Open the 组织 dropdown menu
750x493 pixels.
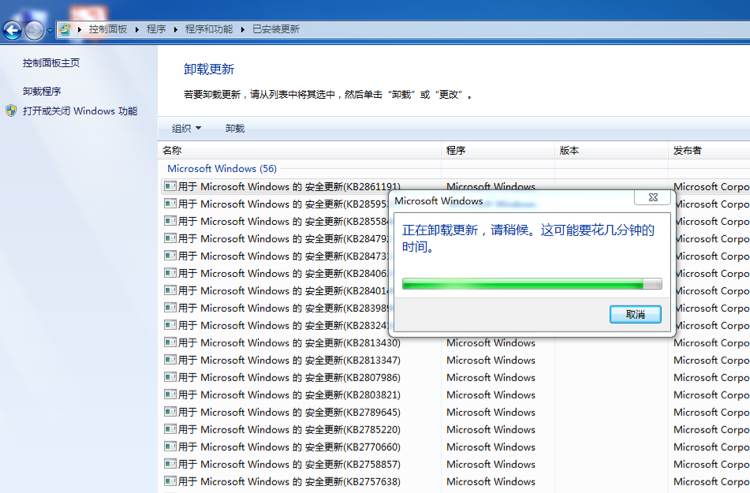(187, 128)
